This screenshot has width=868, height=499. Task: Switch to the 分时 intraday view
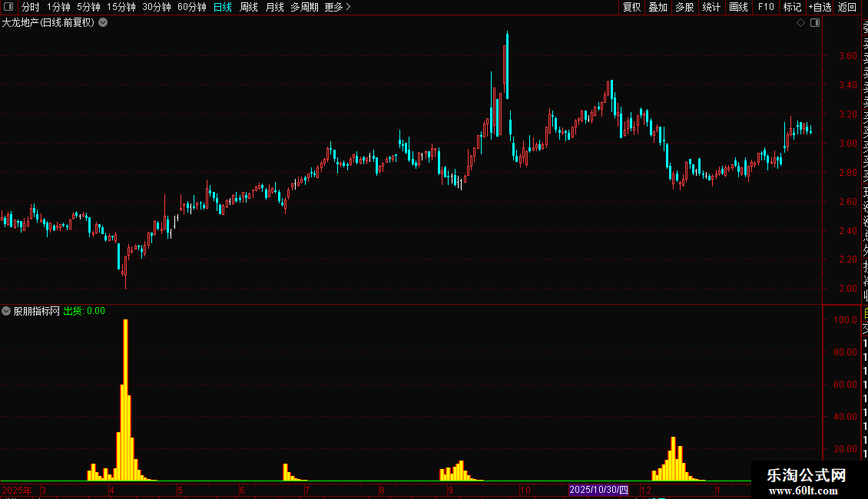31,7
